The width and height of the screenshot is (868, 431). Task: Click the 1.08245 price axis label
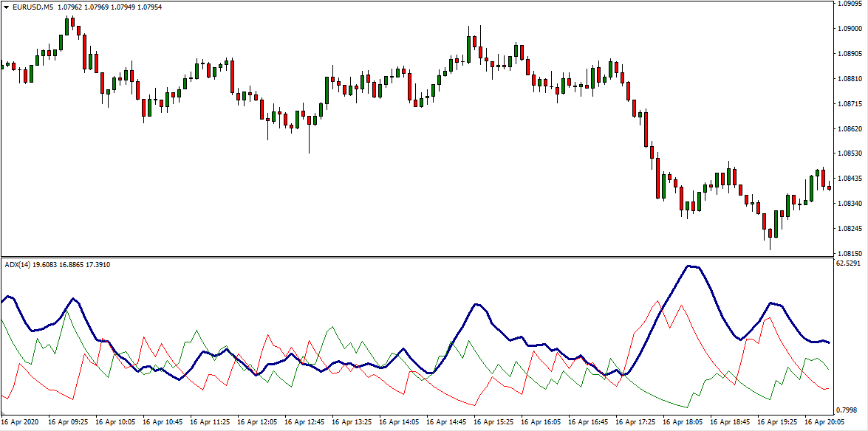(850, 228)
